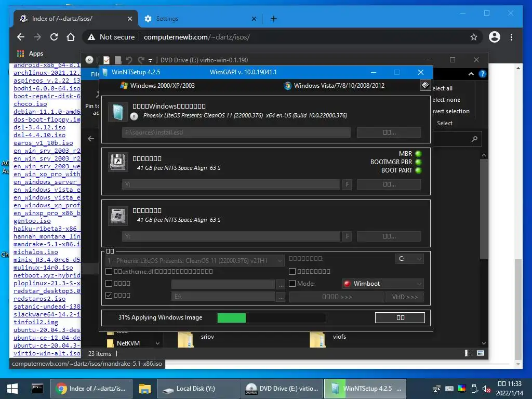Image resolution: width=532 pixels, height=399 pixels.
Task: Click browse button for install.esd source
Action: click(x=389, y=132)
